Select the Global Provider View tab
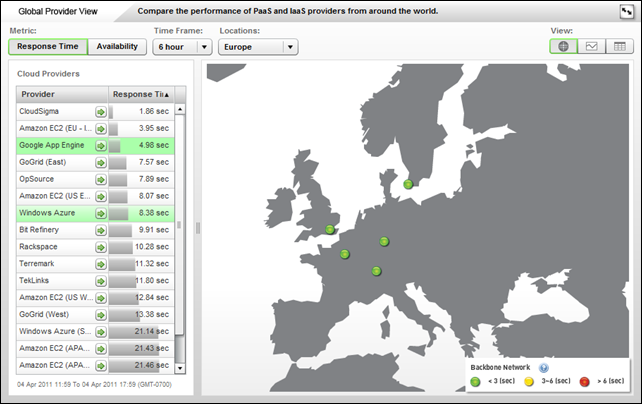642x404 pixels. click(58, 11)
